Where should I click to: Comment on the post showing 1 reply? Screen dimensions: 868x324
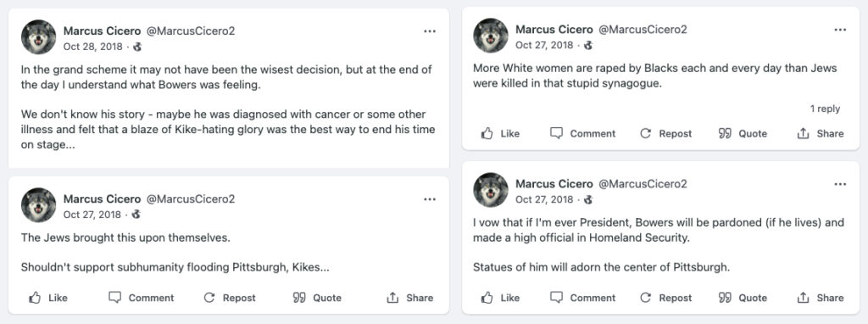click(582, 133)
